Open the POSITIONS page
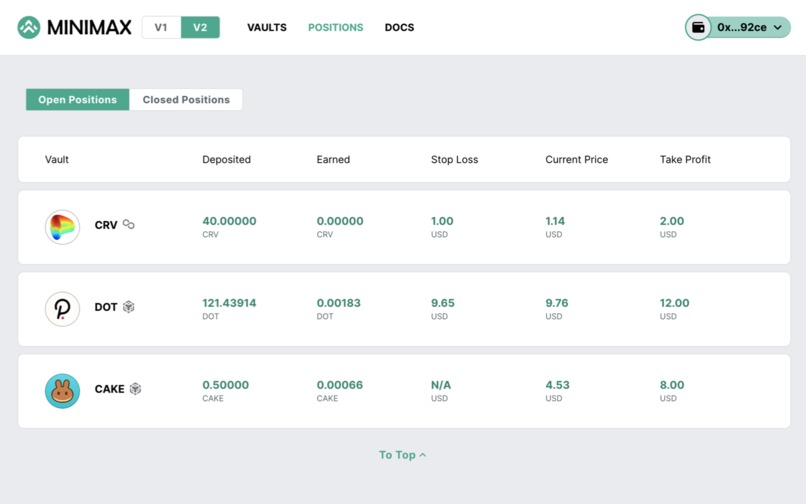The width and height of the screenshot is (806, 504). click(336, 27)
